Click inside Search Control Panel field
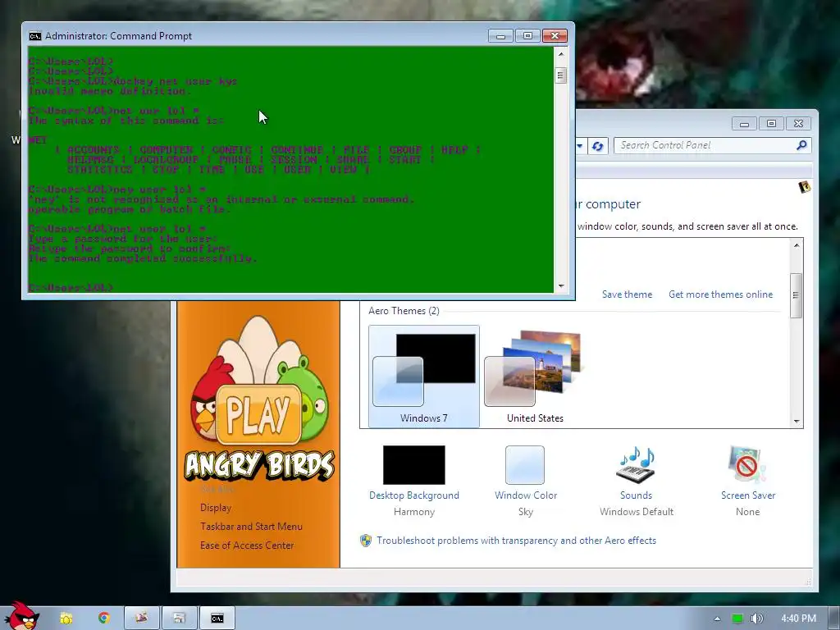 click(x=713, y=145)
